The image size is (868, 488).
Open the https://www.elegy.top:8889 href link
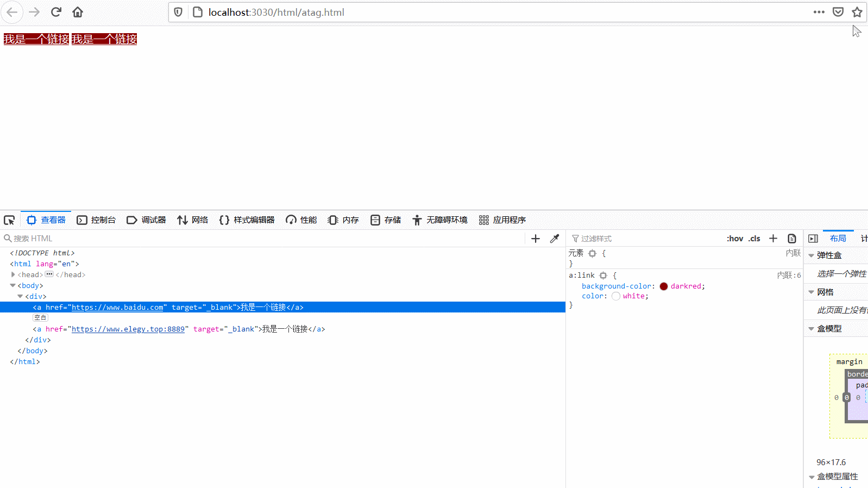coord(128,329)
